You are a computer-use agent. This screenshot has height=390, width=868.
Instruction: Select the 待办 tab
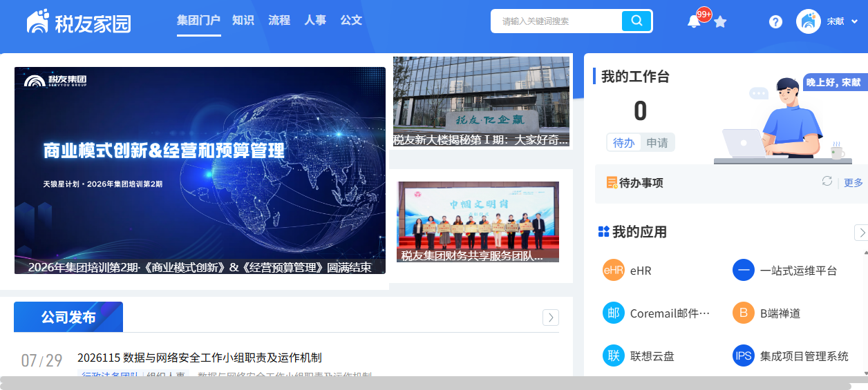pos(624,143)
